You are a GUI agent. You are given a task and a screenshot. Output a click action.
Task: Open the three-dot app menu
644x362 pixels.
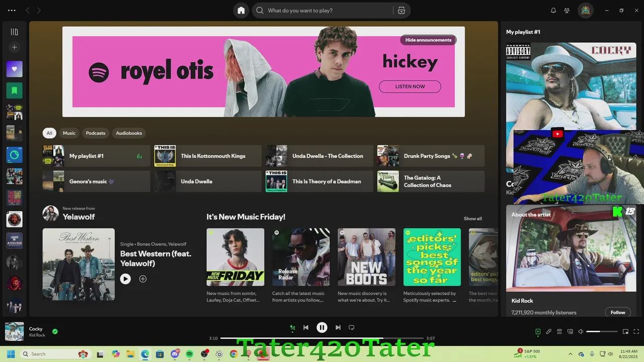pos(12,10)
